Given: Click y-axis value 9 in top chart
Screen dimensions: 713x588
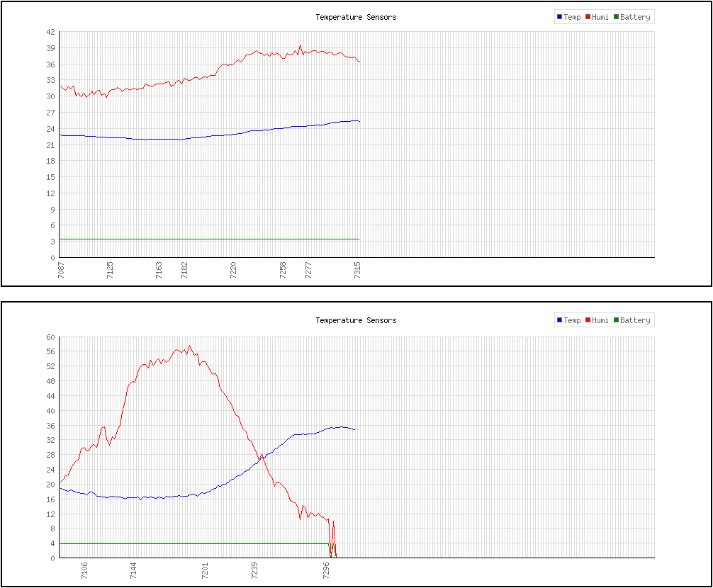Looking at the screenshot, I should pyautogui.click(x=52, y=210).
